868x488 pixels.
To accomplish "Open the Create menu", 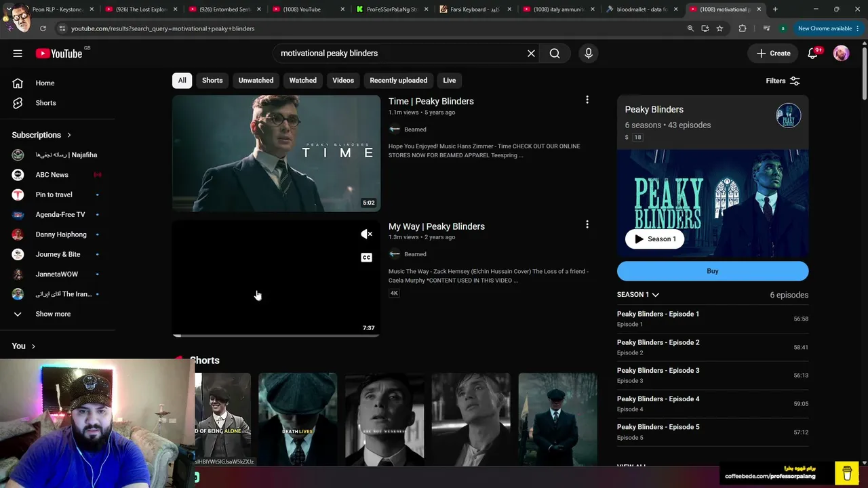I will point(774,54).
